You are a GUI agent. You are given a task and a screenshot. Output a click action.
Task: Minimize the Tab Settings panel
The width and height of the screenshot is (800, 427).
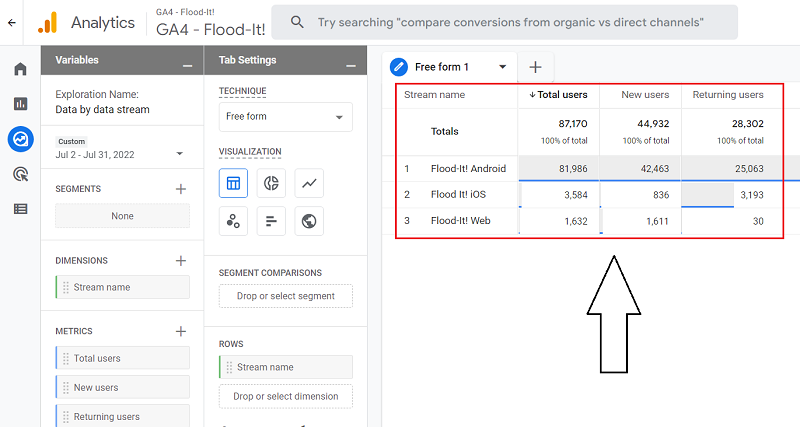pyautogui.click(x=351, y=65)
